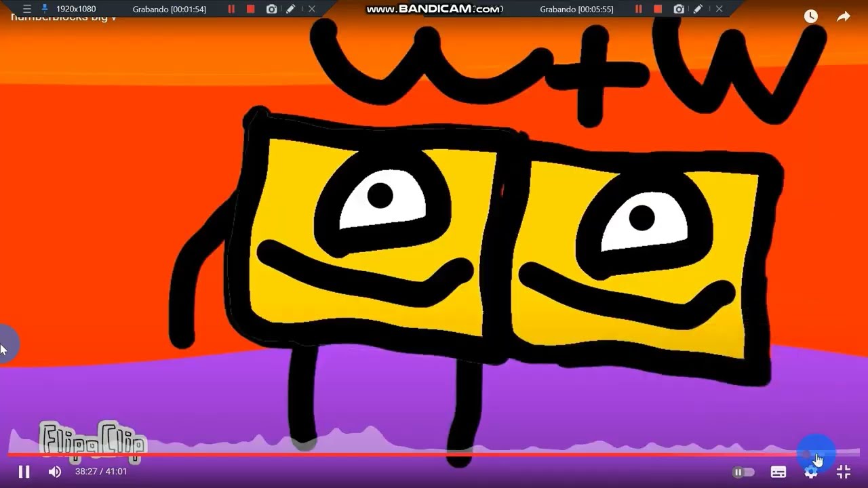The height and width of the screenshot is (488, 868).
Task: Click the 1920x1080 resolution label
Action: tap(76, 9)
